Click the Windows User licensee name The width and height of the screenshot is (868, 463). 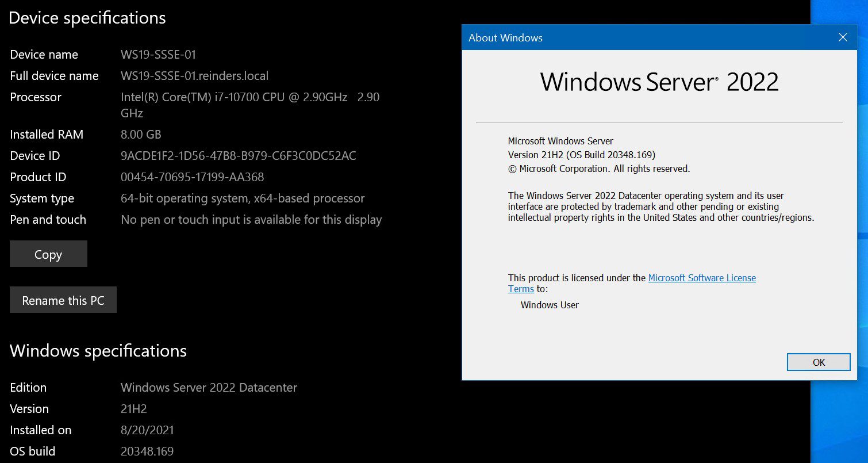coord(550,305)
